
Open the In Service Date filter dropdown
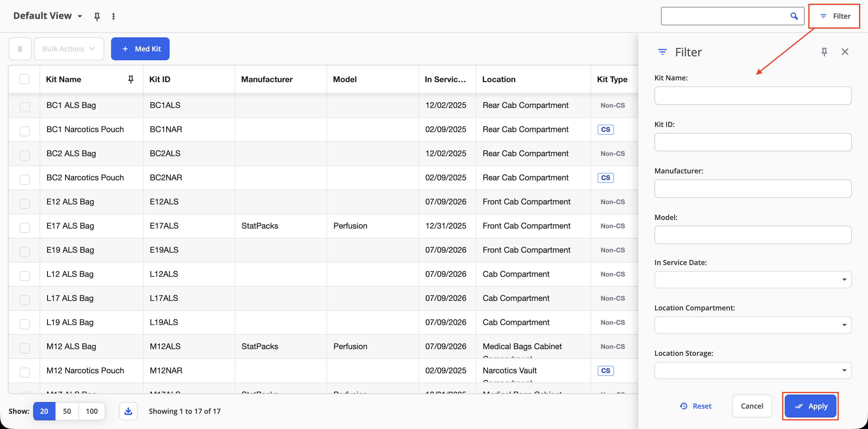pos(753,280)
